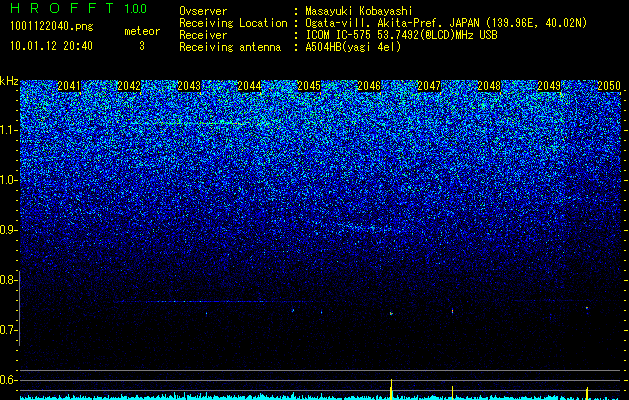Image resolution: width=629 pixels, height=400 pixels.
Task: Click the 2043 time marker
Action: coord(189,86)
